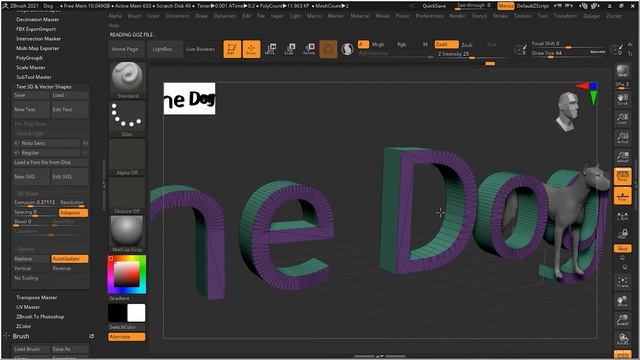Toggle the Zadd button

point(446,44)
